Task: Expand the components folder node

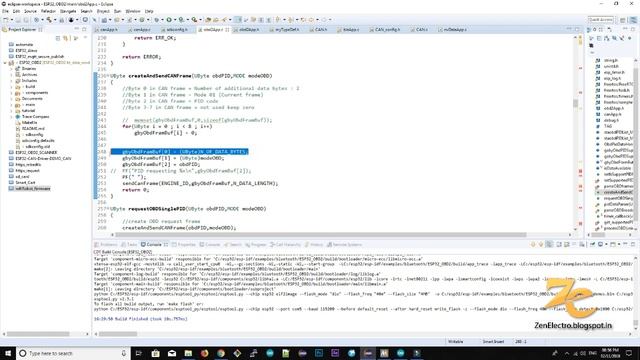Action: pyautogui.click(x=11, y=93)
